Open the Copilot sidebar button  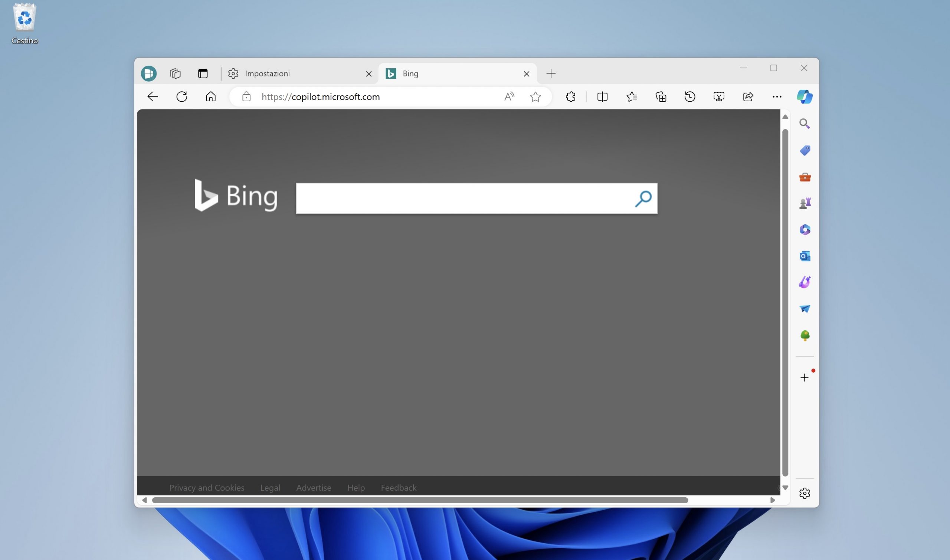point(805,96)
